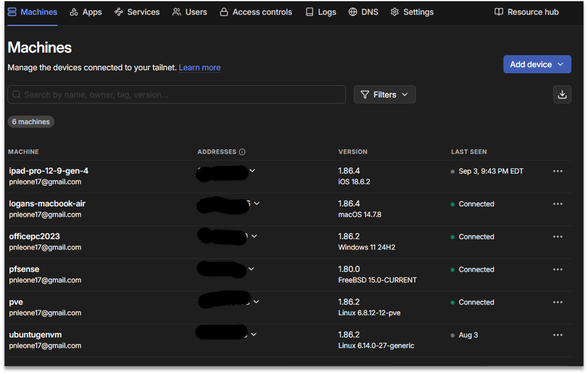
Task: Click the Addresses info icon
Action: pos(242,152)
